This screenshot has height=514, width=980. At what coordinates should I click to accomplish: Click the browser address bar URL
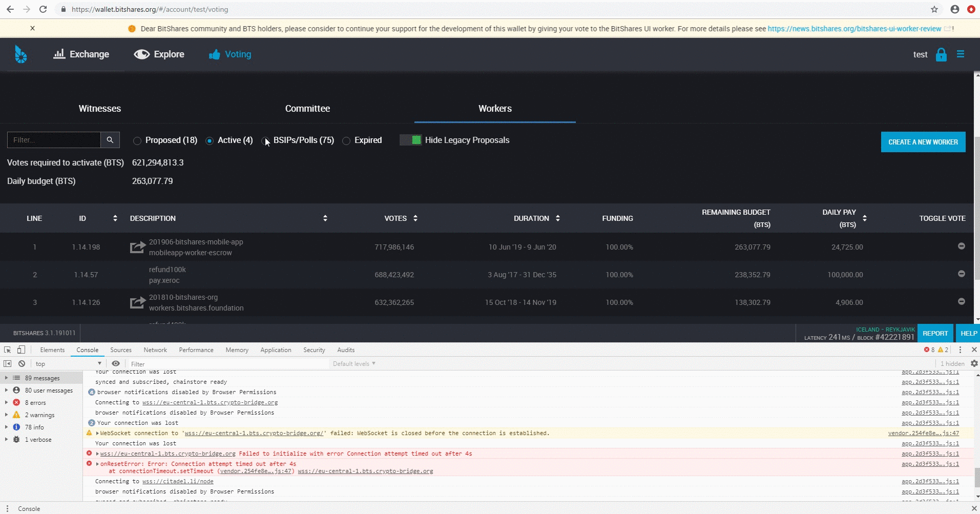(x=150, y=9)
